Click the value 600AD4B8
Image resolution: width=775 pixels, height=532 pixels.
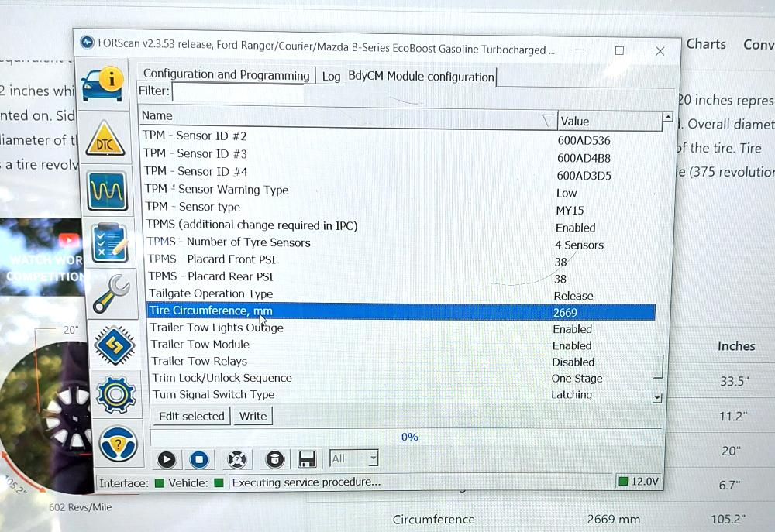pos(584,158)
